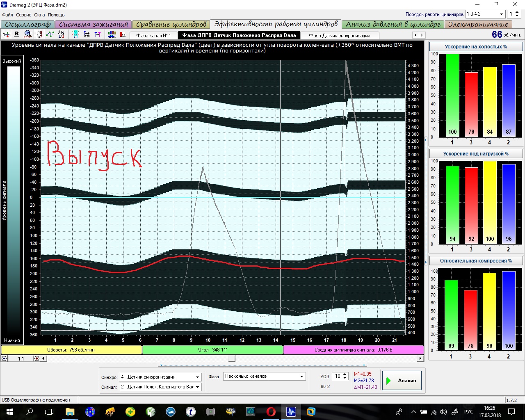Open the Фаза Несколько каналов dropdown

pos(302,376)
